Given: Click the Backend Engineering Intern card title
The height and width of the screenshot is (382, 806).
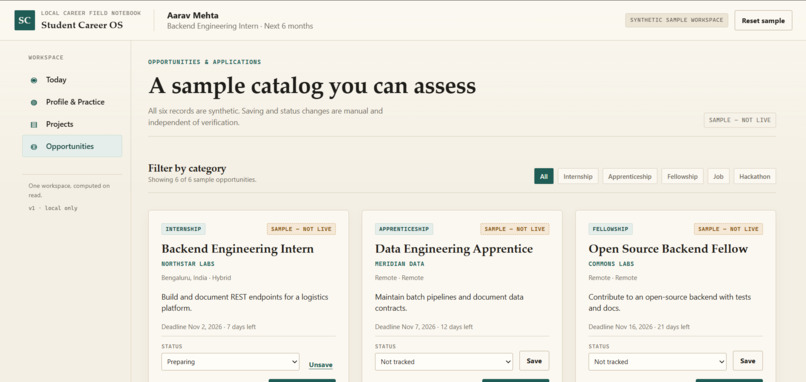Looking at the screenshot, I should pos(237,249).
